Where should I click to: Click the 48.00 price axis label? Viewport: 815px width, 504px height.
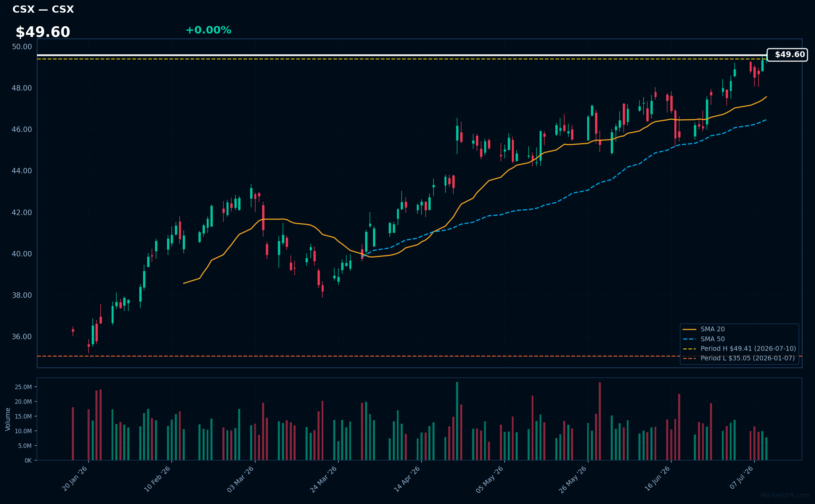click(22, 88)
